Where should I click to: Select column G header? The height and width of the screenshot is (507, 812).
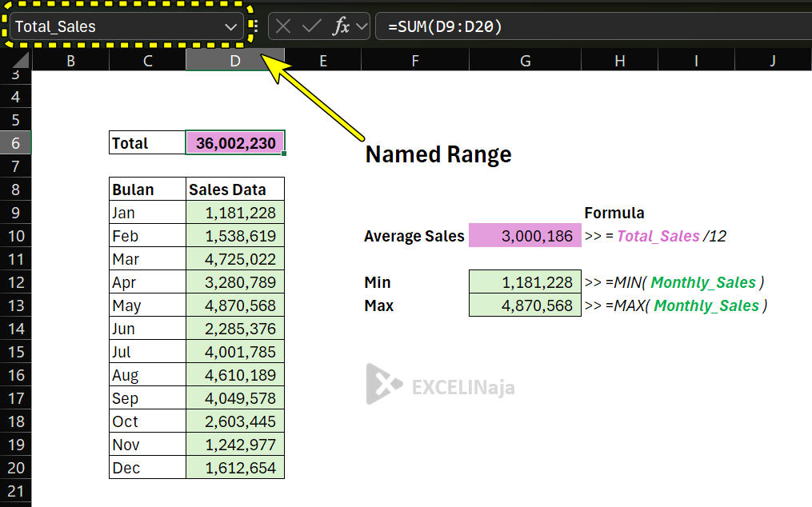525,60
